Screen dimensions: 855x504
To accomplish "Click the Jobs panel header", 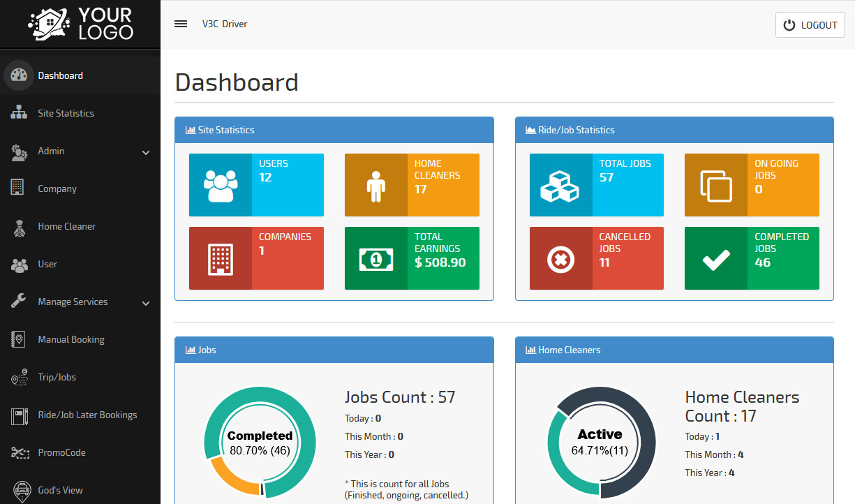I will tap(334, 350).
